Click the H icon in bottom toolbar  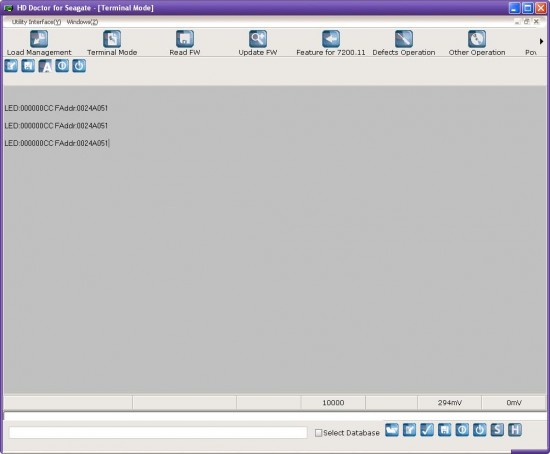[515, 430]
